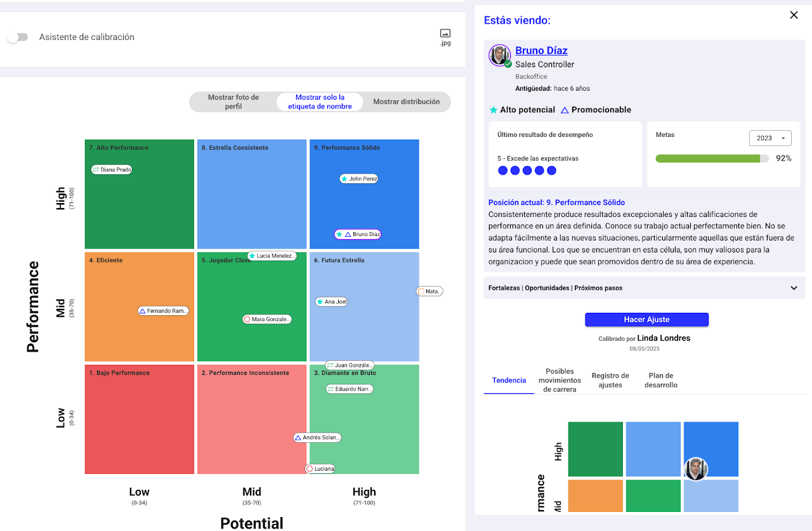Close the employee detail panel
The width and height of the screenshot is (812, 531).
[794, 15]
